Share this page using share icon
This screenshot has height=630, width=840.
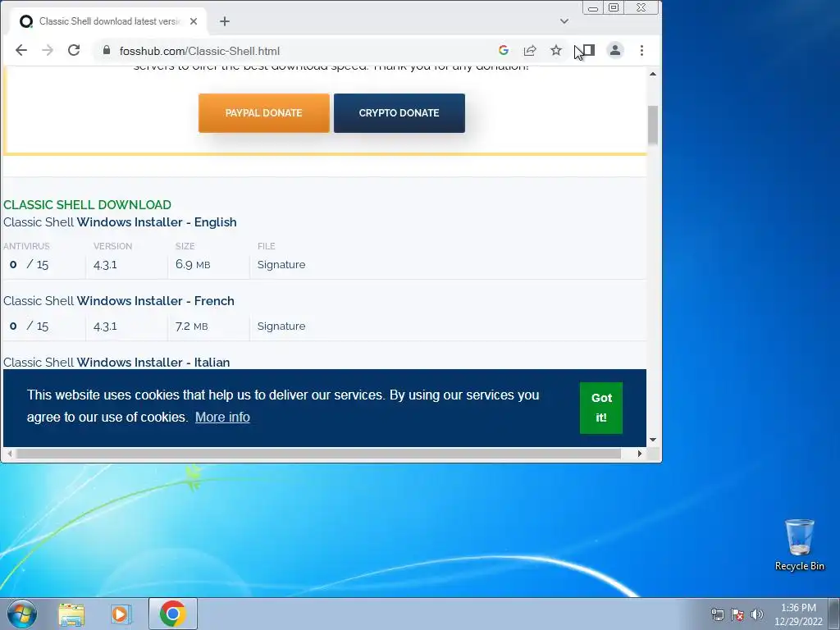pyautogui.click(x=530, y=50)
